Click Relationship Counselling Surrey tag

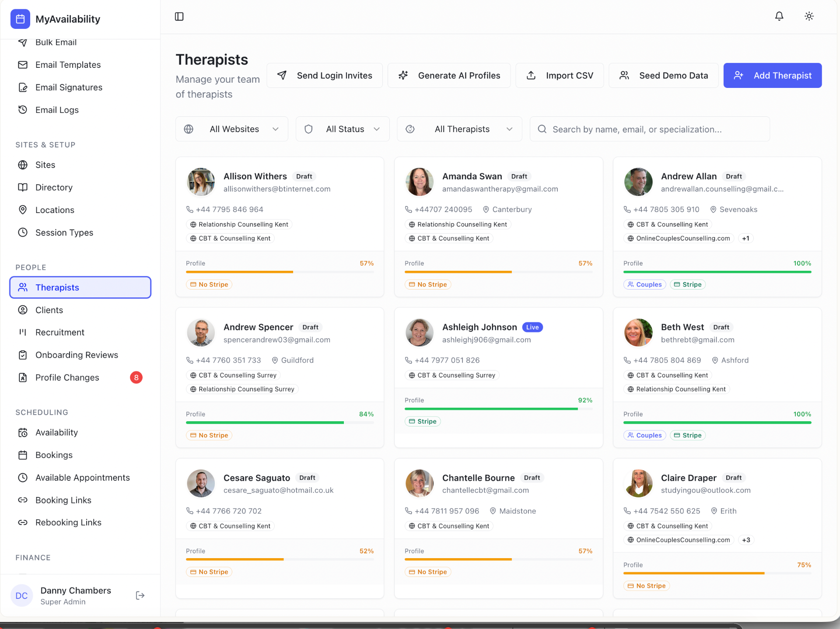pyautogui.click(x=242, y=389)
